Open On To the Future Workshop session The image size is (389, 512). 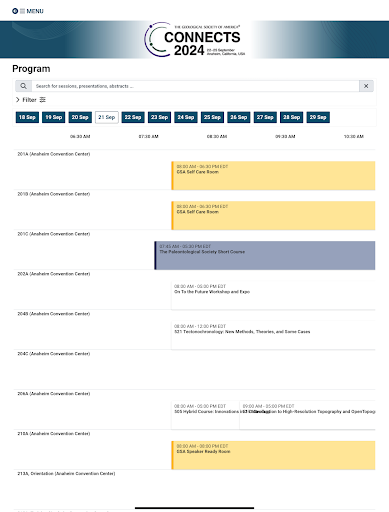(273, 295)
